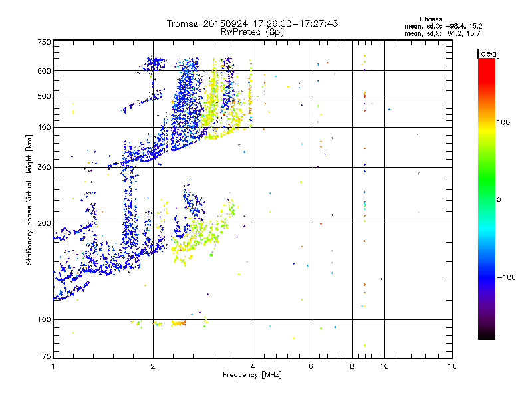Click the black bottom of the phase colorbar
This screenshot has height=399, width=532.
tap(487, 334)
